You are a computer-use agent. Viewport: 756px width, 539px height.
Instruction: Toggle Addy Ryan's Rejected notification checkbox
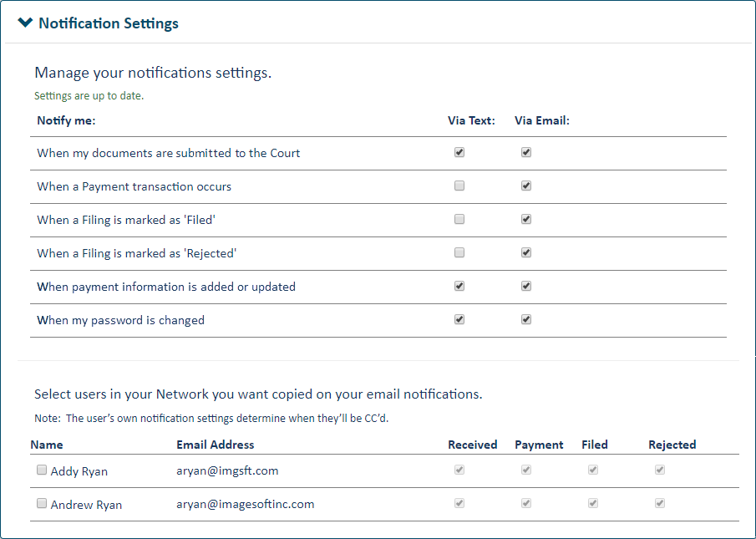(x=659, y=470)
